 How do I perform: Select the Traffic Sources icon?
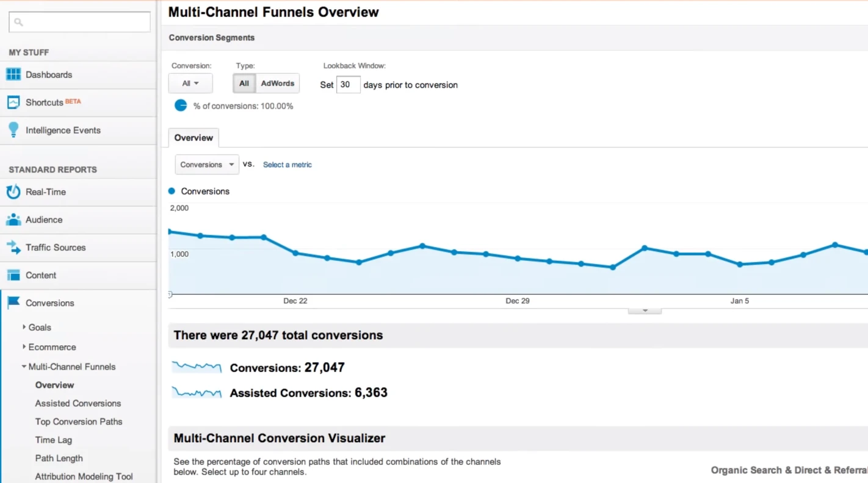click(13, 248)
